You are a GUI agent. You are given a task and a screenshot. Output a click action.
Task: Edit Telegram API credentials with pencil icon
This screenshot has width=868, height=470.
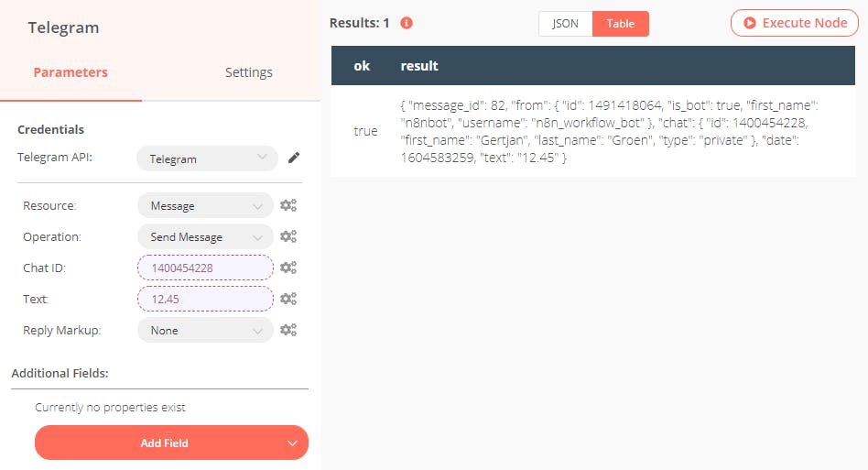coord(294,158)
